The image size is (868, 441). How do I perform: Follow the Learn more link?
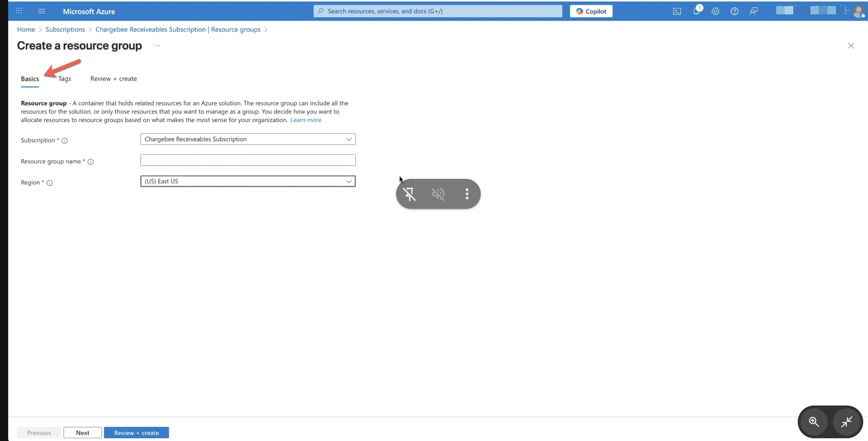(x=306, y=120)
